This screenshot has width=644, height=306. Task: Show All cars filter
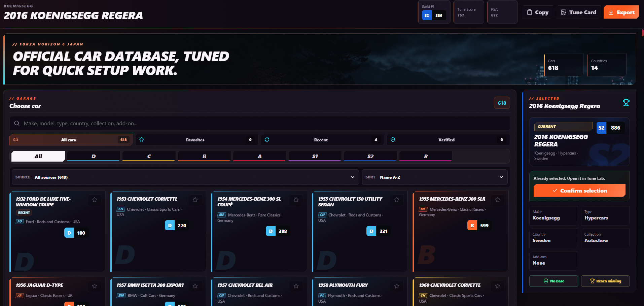click(71, 140)
